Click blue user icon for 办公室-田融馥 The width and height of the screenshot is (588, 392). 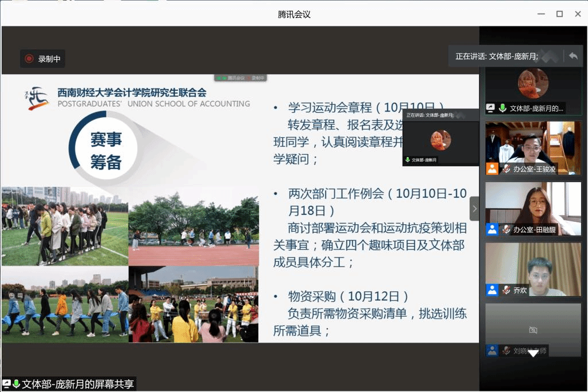point(492,229)
